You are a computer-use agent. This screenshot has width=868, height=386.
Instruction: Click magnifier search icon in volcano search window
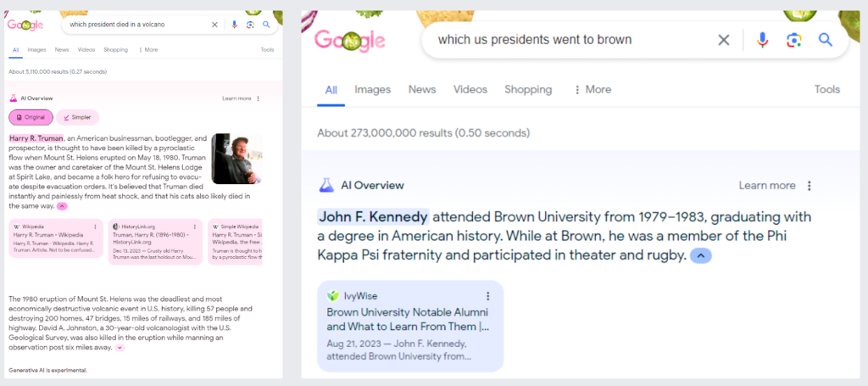point(266,25)
